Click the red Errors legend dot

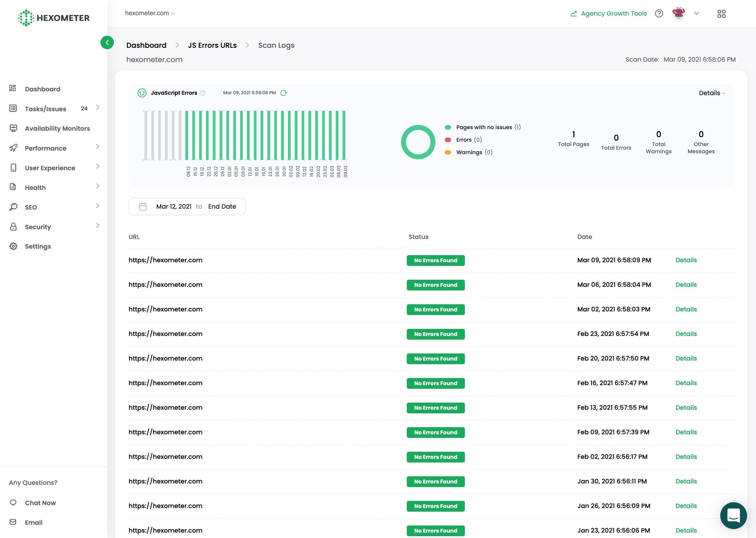(448, 140)
